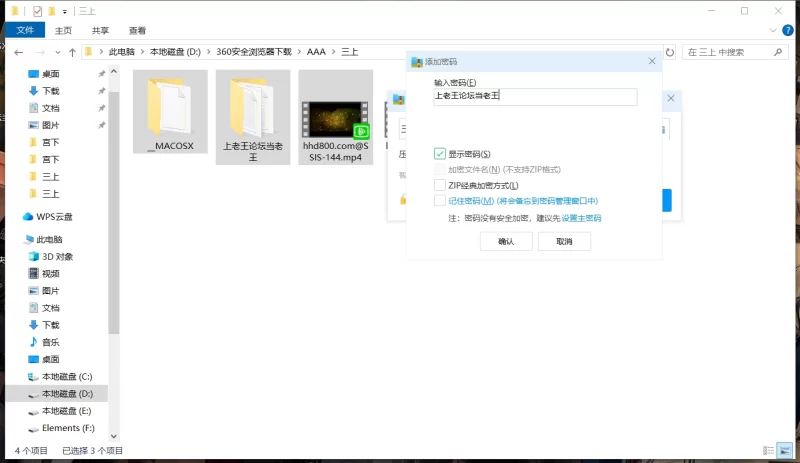
Task: Open 音乐 under 此电脑
Action: coord(51,342)
